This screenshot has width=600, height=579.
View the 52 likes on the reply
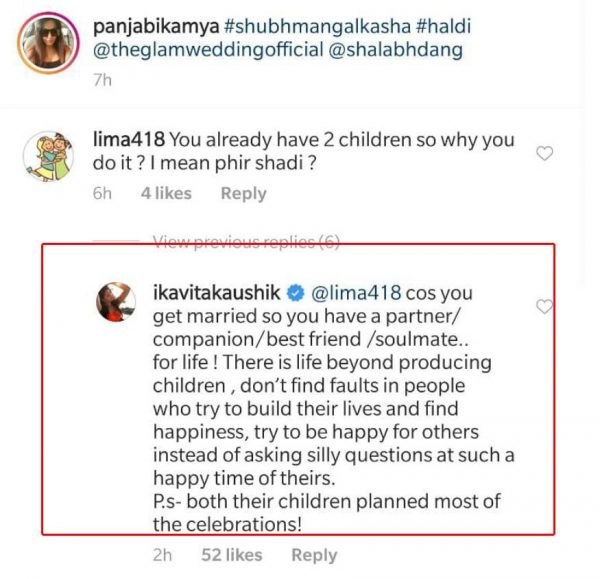pos(232,555)
